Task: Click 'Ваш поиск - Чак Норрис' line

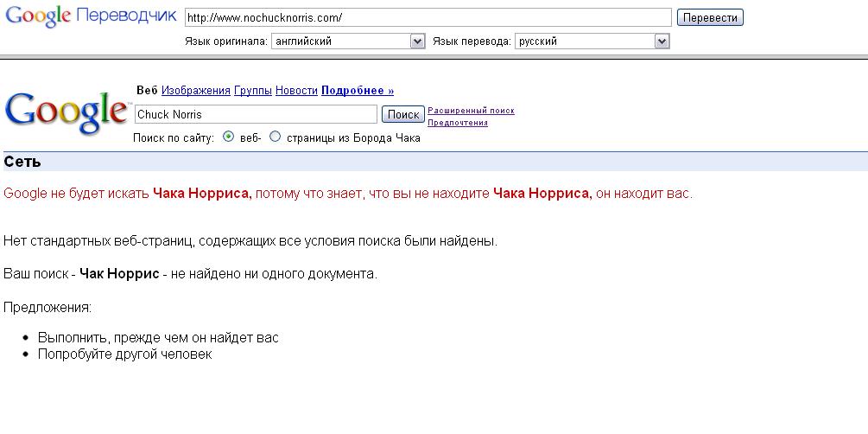Action: pos(190,274)
